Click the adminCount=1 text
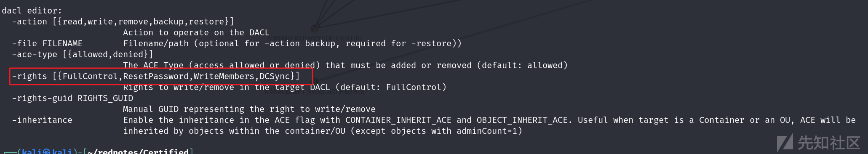 coord(487,131)
